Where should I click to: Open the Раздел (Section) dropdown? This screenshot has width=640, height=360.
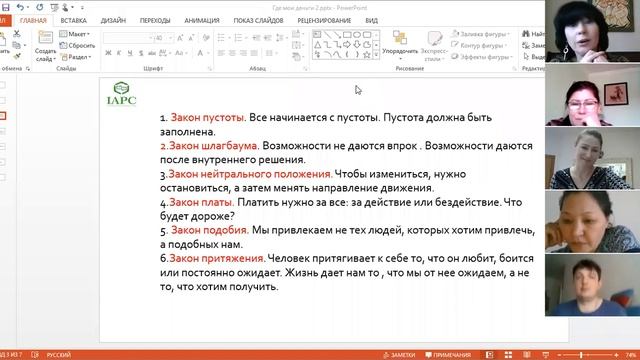tap(76, 57)
